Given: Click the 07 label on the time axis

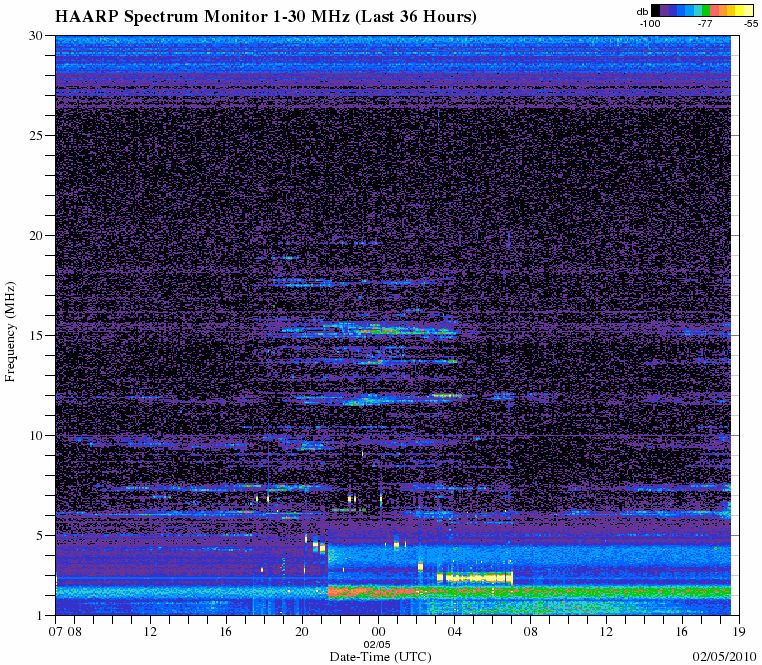Looking at the screenshot, I should click(56, 631).
